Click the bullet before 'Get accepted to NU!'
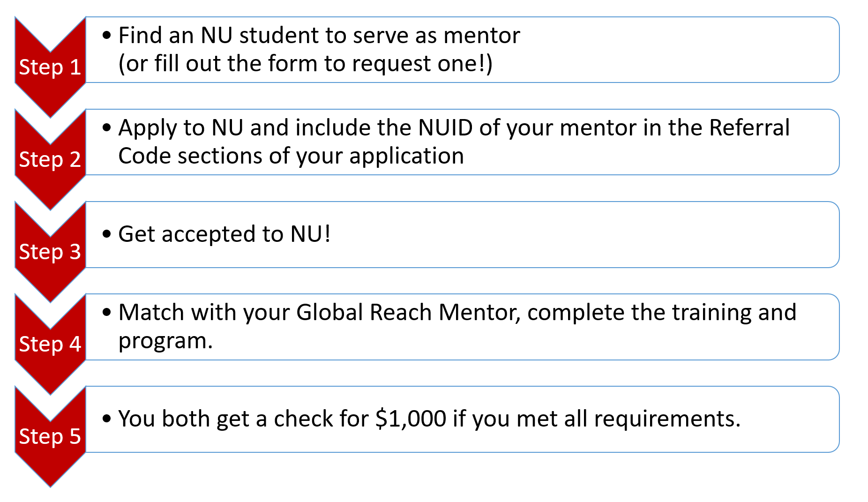The width and height of the screenshot is (868, 502). click(107, 234)
